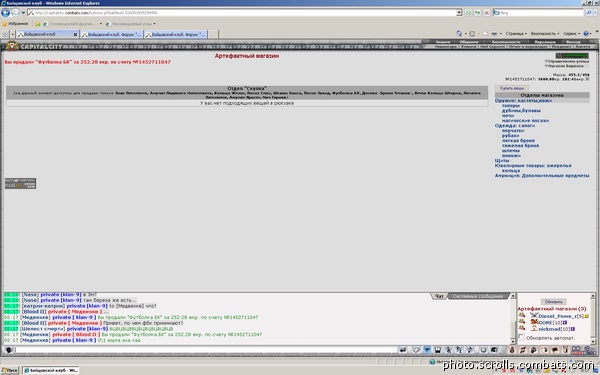Click the IE help question mark icon
This screenshot has width=600, height=375.
point(586,34)
